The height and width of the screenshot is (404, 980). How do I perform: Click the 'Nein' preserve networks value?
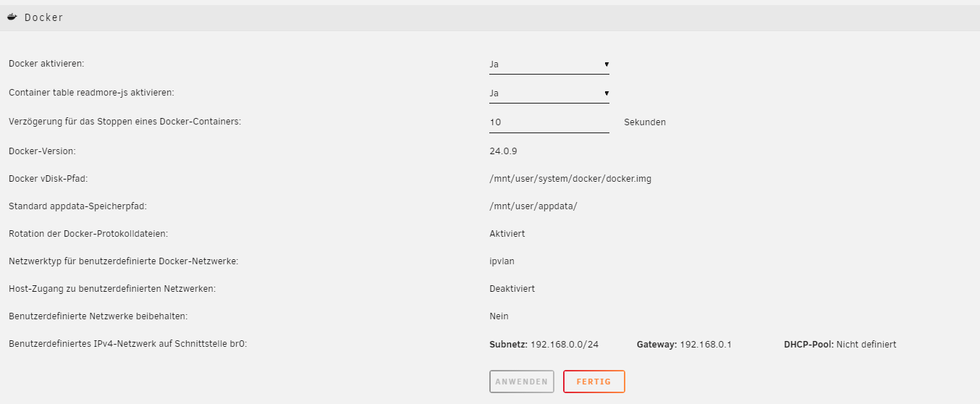[499, 316]
